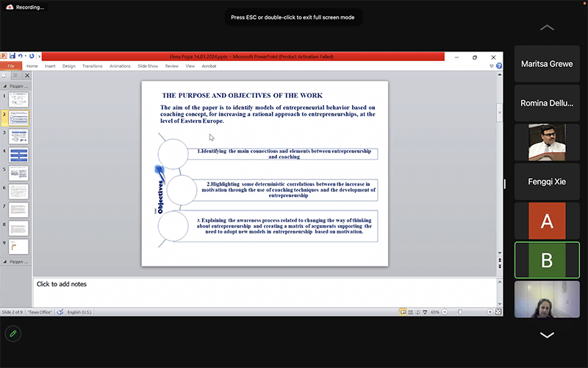The height and width of the screenshot is (368, 588).
Task: Click the Undo arrow in title bar
Action: click(x=21, y=56)
